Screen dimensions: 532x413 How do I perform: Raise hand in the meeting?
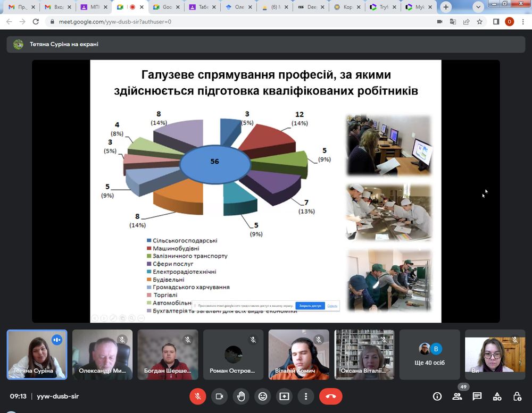[x=241, y=397]
